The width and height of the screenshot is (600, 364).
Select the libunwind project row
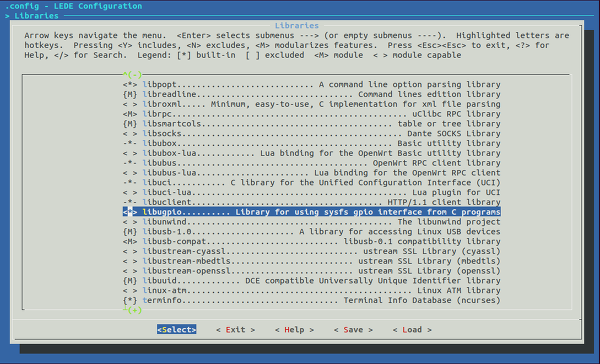point(321,222)
